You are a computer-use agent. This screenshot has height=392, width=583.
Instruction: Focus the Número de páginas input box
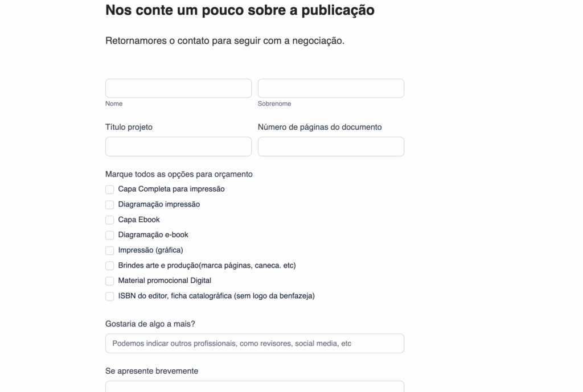pos(331,147)
